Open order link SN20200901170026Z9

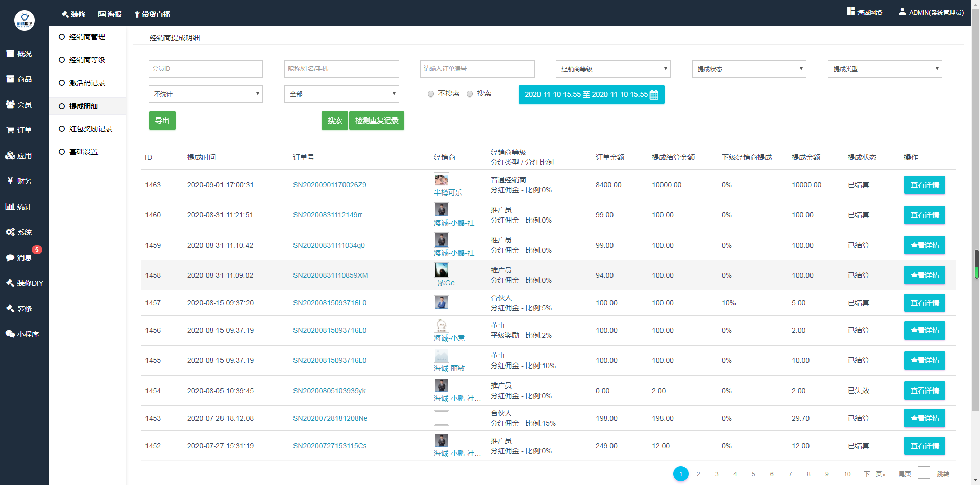(329, 185)
